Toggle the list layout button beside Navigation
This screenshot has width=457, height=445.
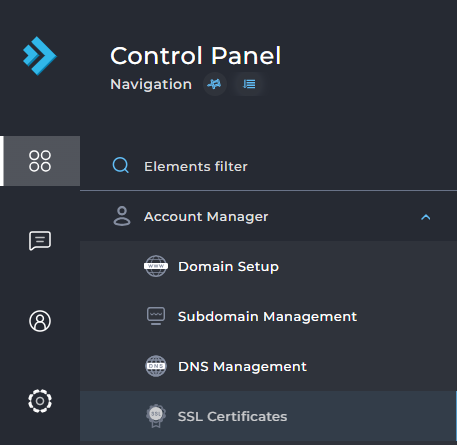point(249,84)
